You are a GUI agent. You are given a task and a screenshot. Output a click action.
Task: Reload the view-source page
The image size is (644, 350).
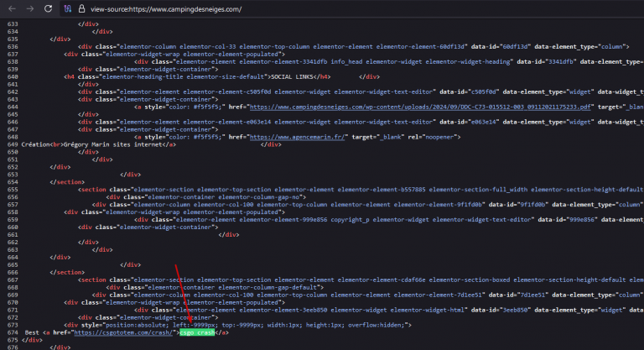[x=48, y=8]
